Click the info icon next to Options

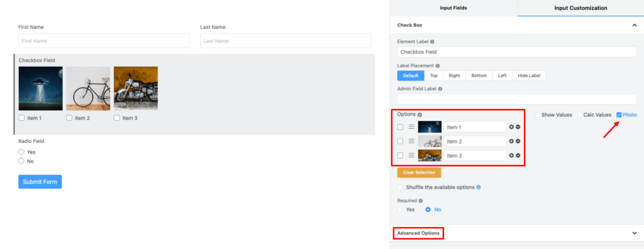tap(419, 114)
